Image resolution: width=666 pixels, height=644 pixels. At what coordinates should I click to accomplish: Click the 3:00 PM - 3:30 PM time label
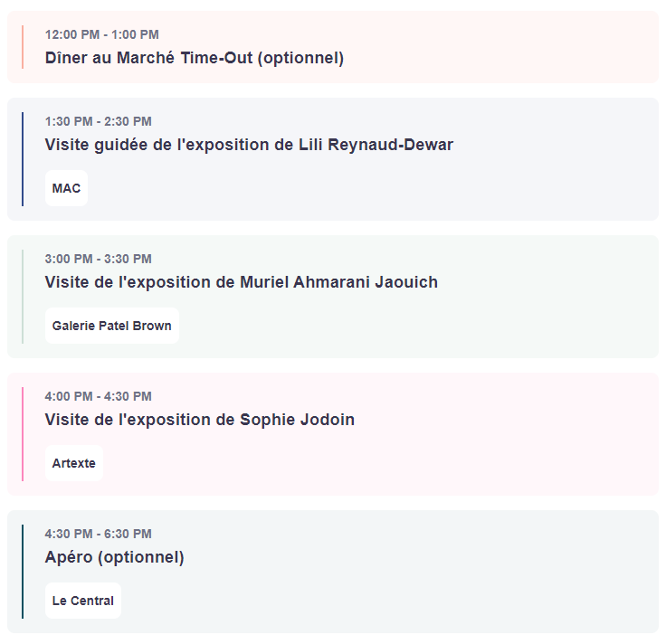pos(98,259)
